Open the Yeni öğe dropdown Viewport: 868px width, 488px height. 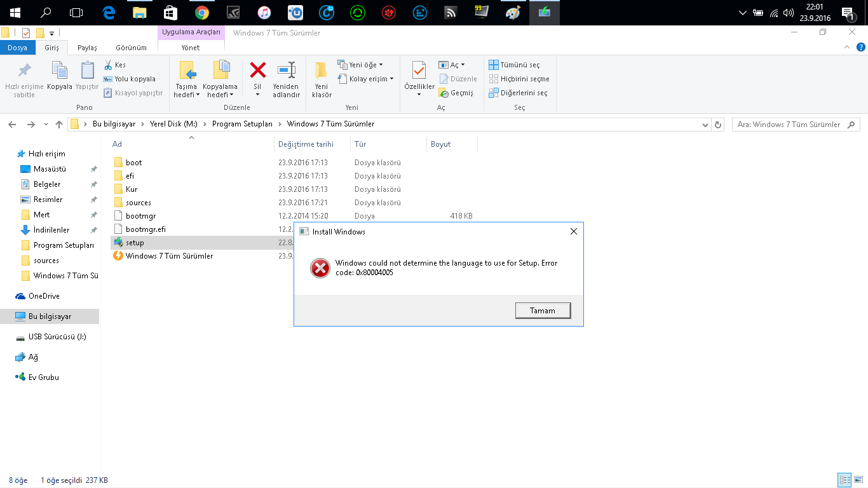point(360,65)
